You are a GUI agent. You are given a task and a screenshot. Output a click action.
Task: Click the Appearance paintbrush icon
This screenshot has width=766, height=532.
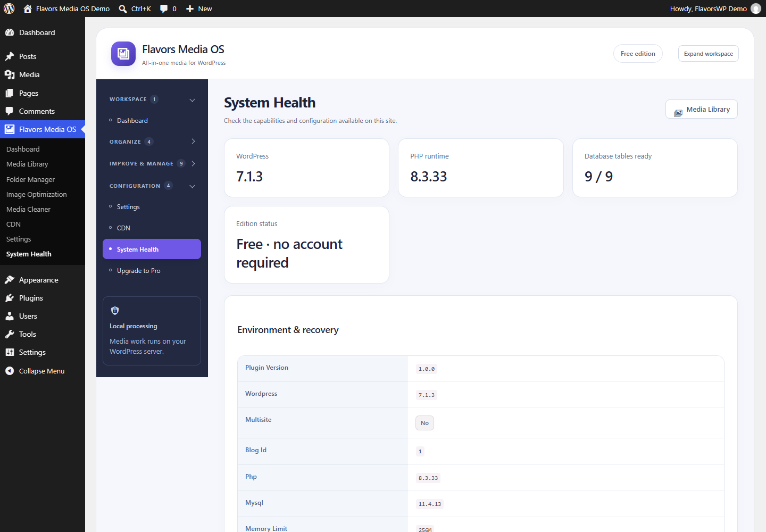[10, 280]
